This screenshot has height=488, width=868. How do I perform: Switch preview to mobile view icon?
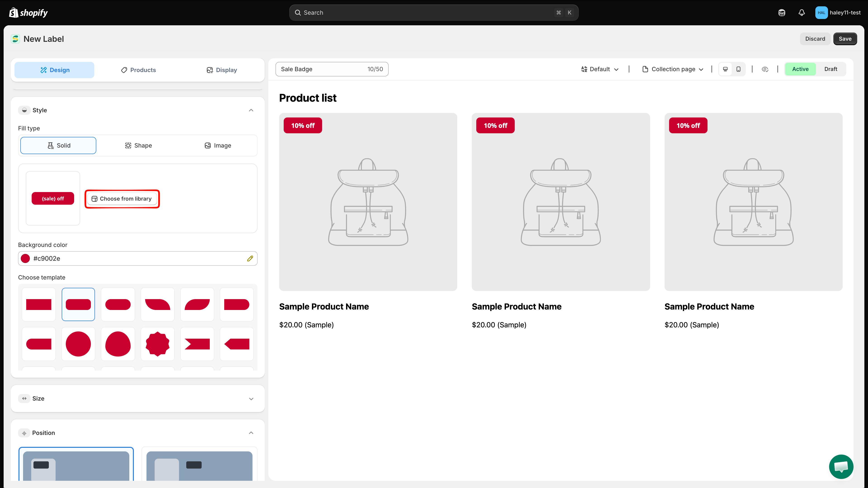[x=738, y=69]
